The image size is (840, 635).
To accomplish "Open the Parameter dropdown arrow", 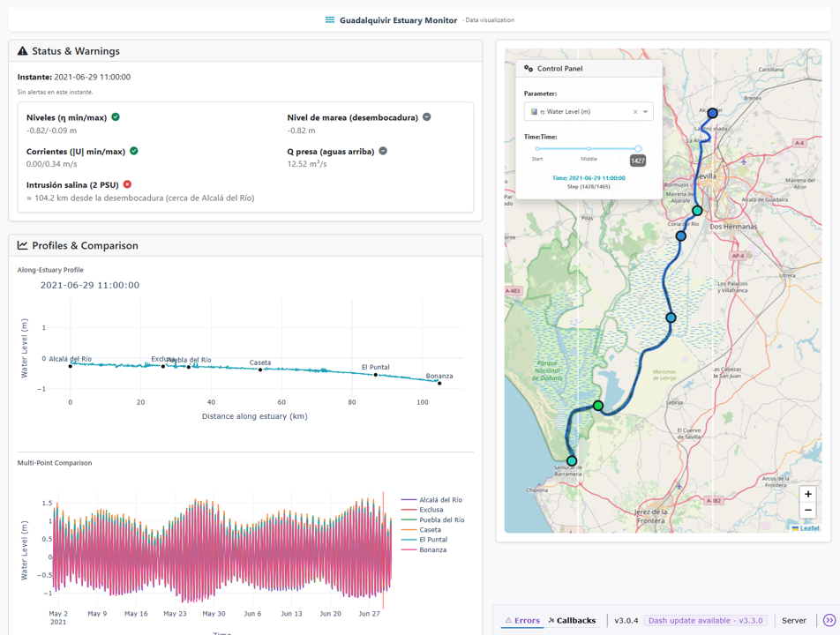I will (x=646, y=112).
